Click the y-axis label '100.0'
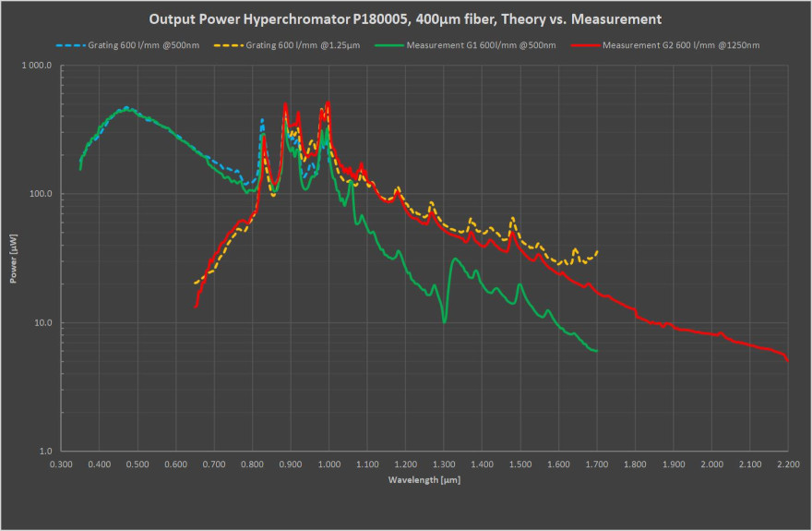812x531 pixels. coord(41,194)
